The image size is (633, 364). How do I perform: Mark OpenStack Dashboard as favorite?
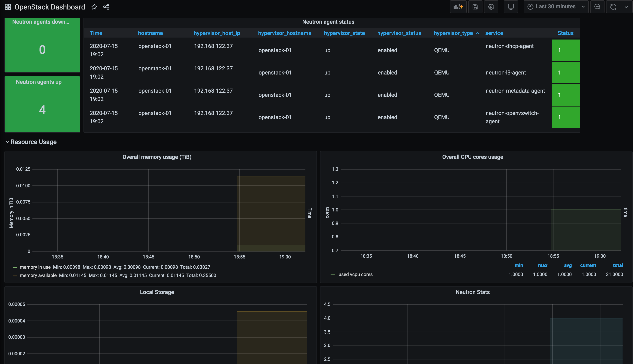pyautogui.click(x=94, y=7)
